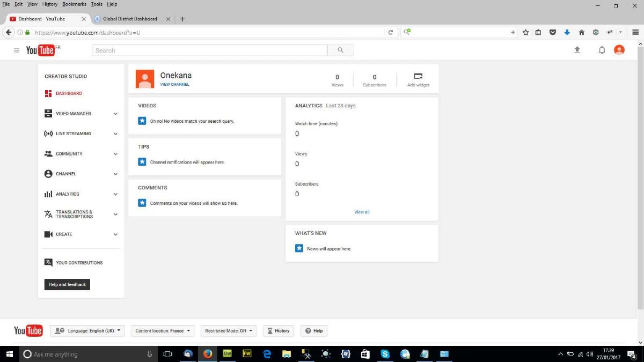Open Skype from the taskbar
This screenshot has height=362, width=644.
coord(385,354)
